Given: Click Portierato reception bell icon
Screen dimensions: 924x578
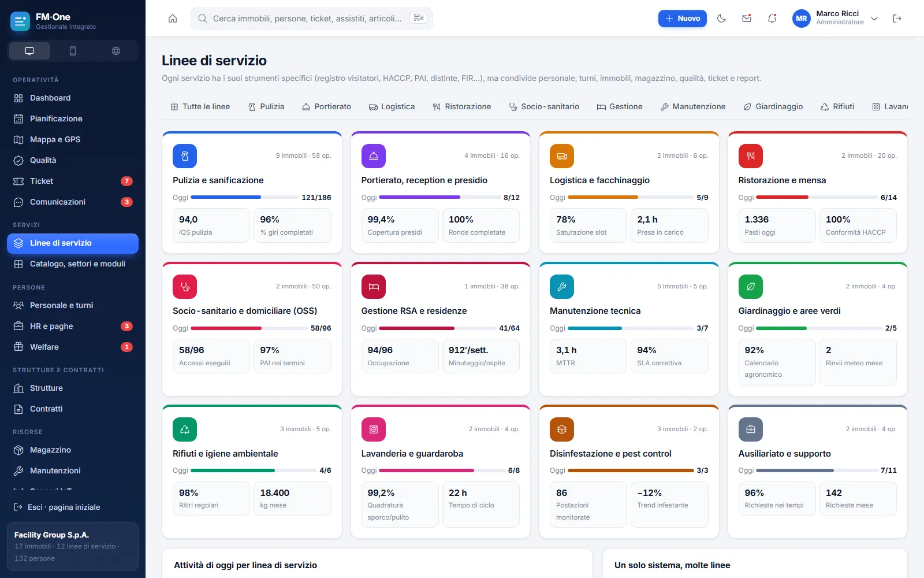Looking at the screenshot, I should click(x=374, y=156).
